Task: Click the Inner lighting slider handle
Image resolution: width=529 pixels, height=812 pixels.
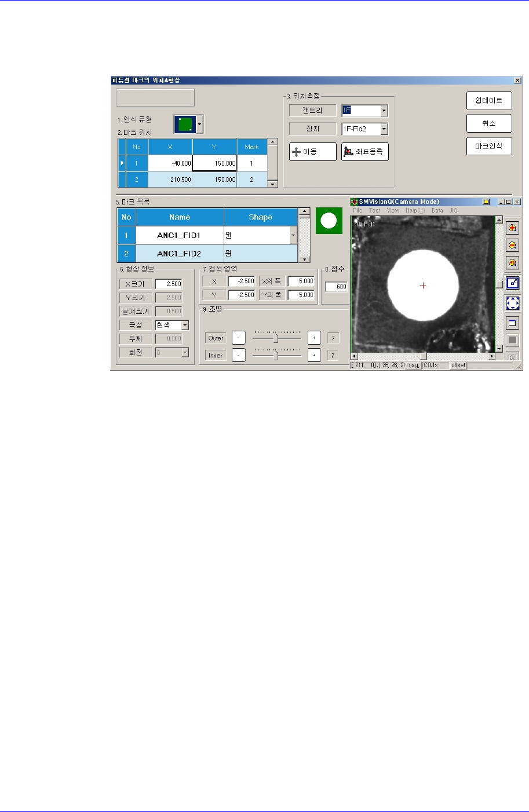Action: [276, 356]
